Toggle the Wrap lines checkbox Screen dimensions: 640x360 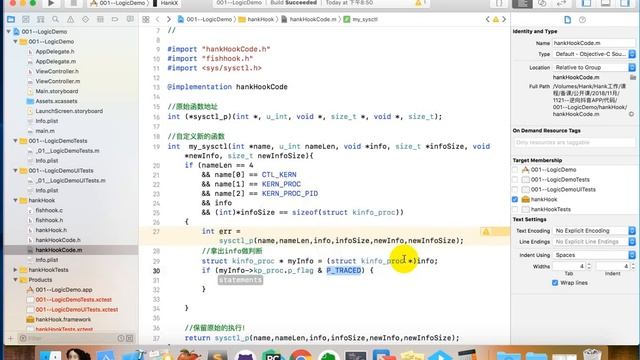pos(555,282)
